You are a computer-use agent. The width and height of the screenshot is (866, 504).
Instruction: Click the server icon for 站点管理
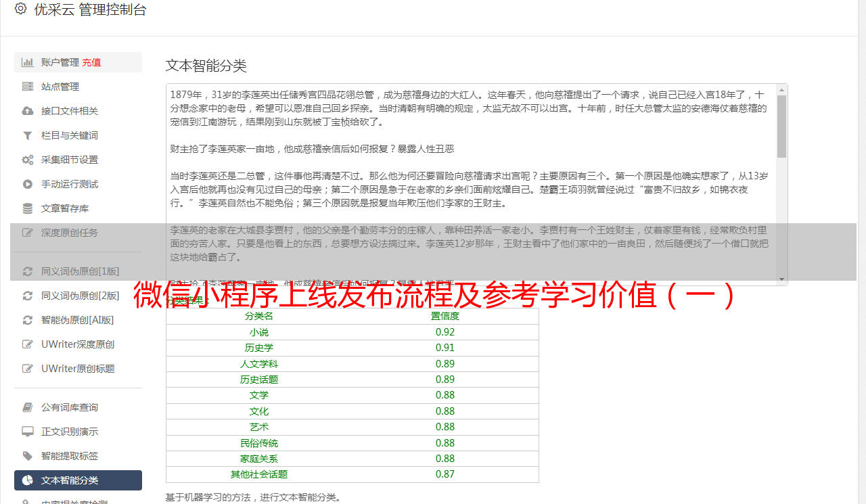pyautogui.click(x=28, y=87)
